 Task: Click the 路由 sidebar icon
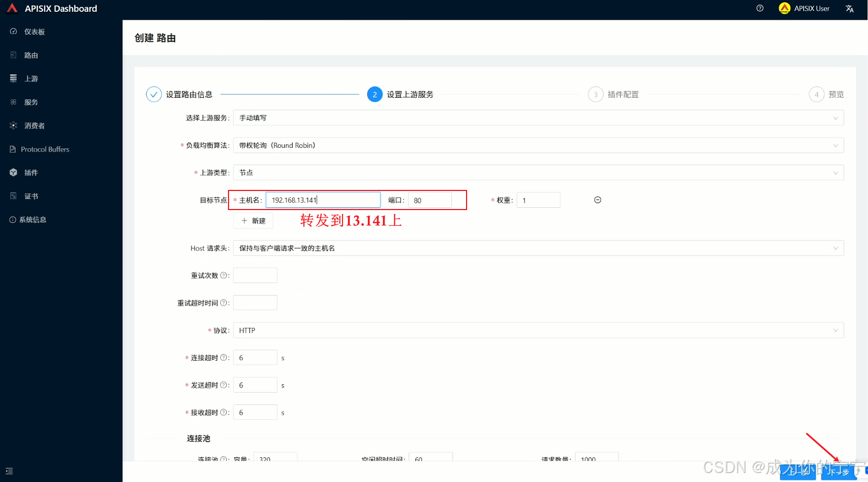coord(13,55)
